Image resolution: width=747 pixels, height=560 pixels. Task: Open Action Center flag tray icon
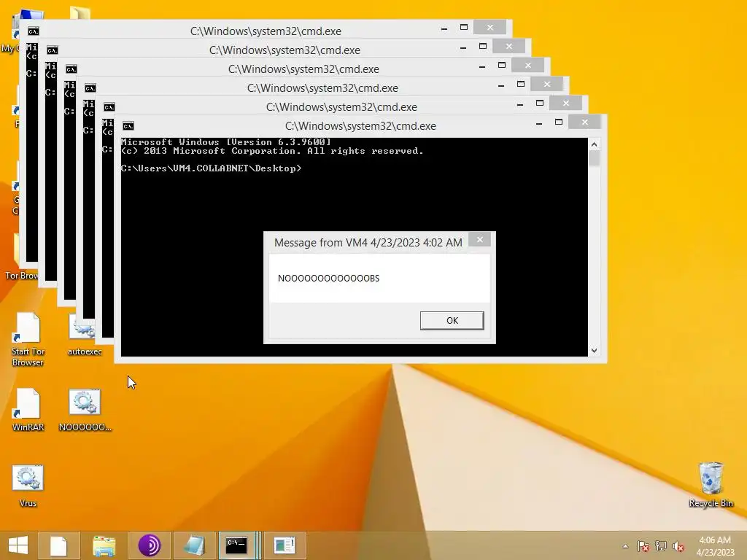(x=643, y=546)
